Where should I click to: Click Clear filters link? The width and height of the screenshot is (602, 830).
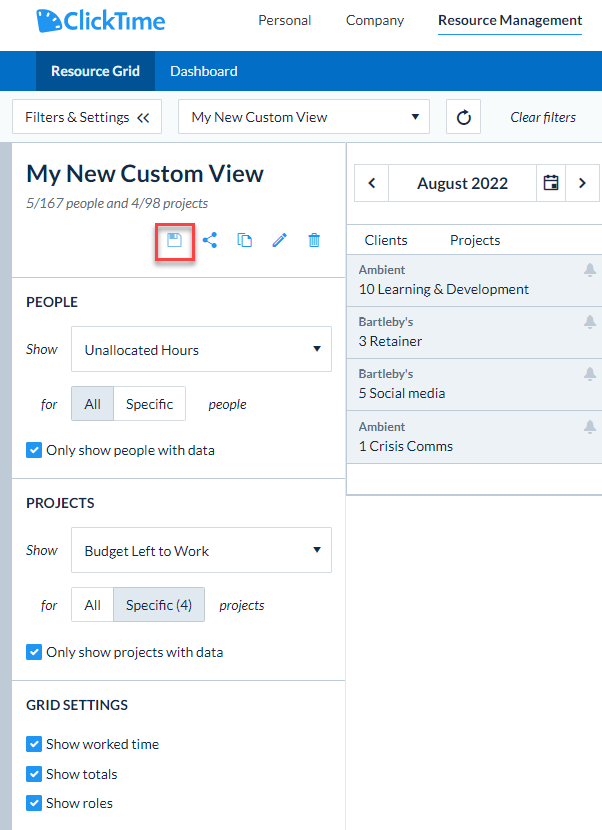point(543,118)
